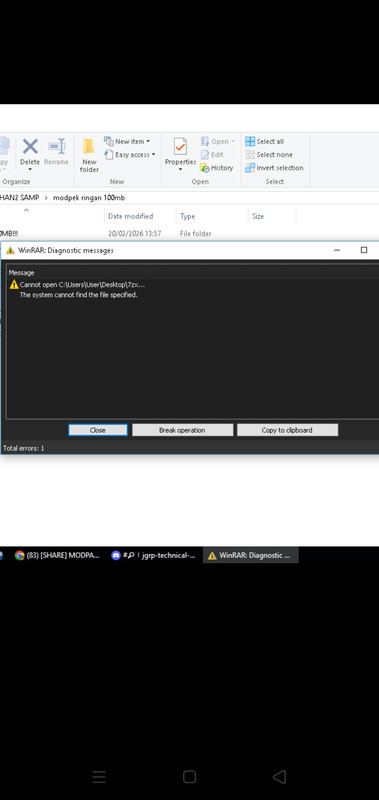This screenshot has height=800, width=379.
Task: Click the warning icon beside 'Cannot open' message
Action: 14,285
